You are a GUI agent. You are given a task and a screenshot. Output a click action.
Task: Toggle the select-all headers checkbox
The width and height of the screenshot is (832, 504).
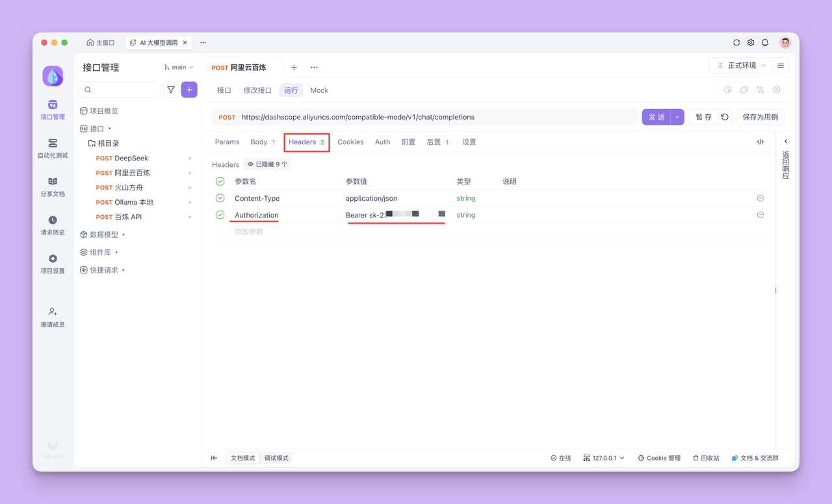(220, 181)
